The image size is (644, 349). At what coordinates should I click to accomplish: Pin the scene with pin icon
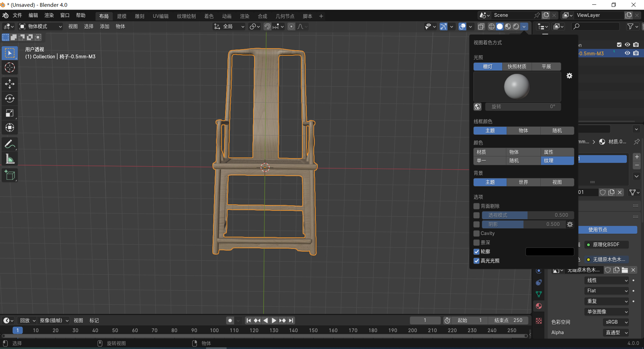click(x=537, y=15)
